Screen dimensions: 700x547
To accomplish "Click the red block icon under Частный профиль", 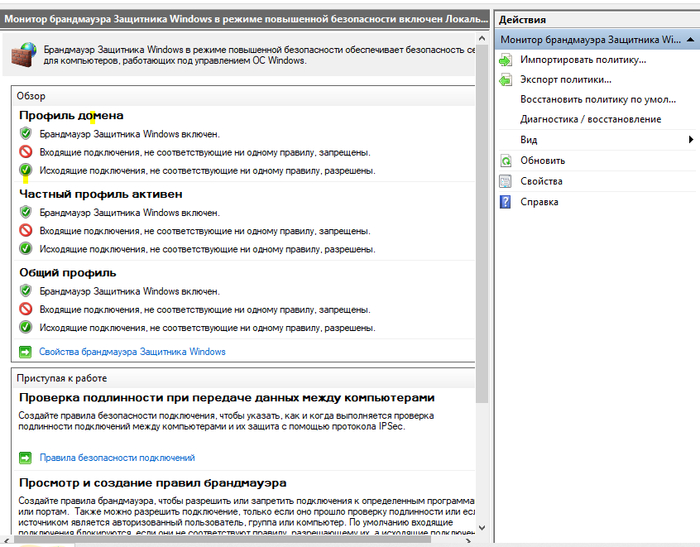I will (x=26, y=230).
